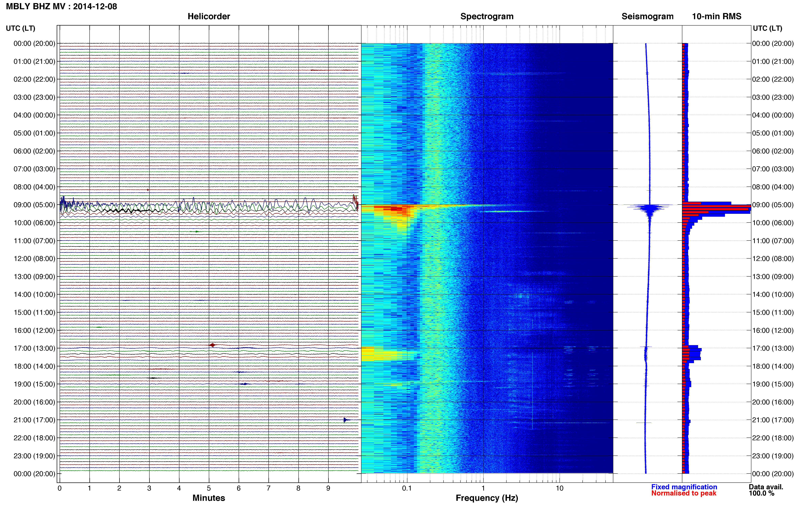812x508 pixels.
Task: Click left time label '05:00 (01:00)'
Action: click(x=34, y=133)
